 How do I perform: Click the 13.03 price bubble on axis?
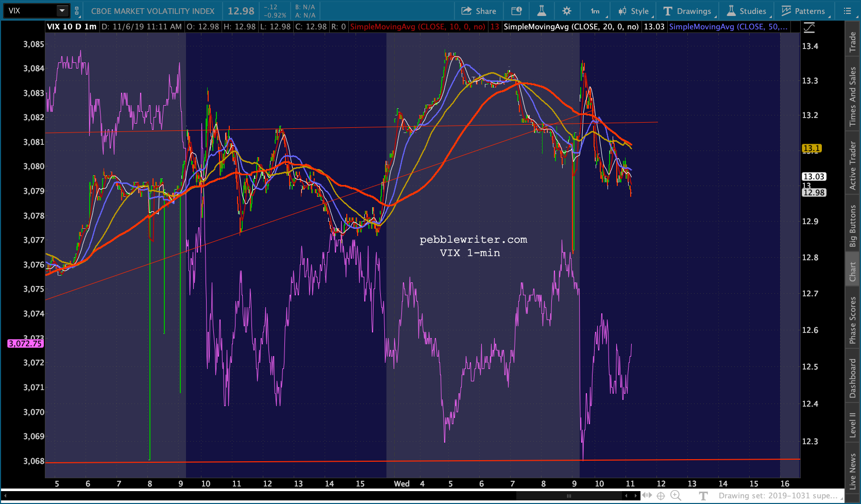(814, 177)
